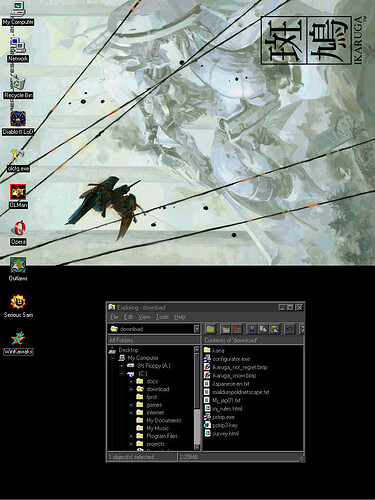The width and height of the screenshot is (375, 500).
Task: Open the download folder path dropdown
Action: click(197, 329)
